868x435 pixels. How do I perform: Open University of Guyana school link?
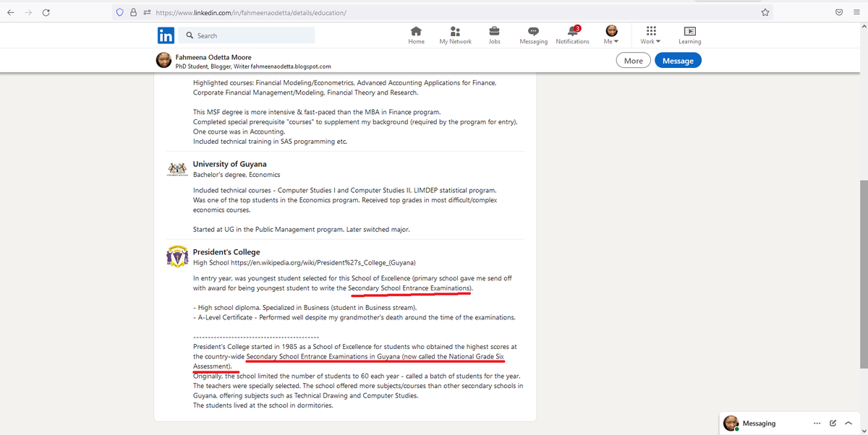click(229, 164)
